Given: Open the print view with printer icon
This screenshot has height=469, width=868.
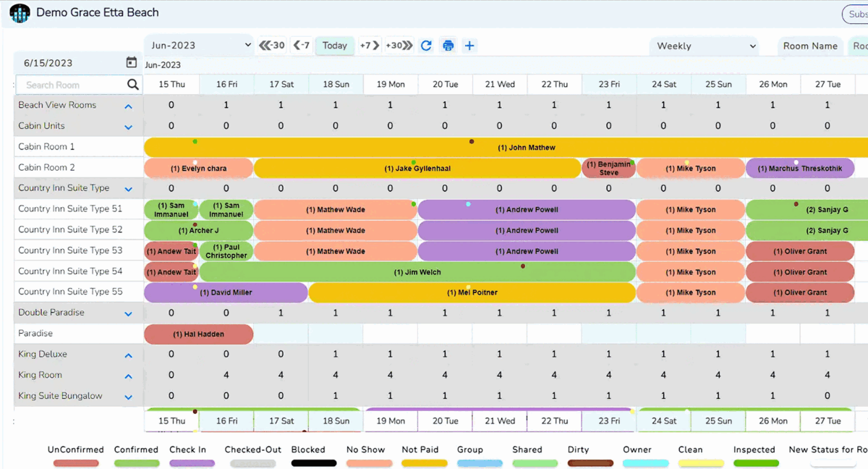Looking at the screenshot, I should [x=448, y=46].
